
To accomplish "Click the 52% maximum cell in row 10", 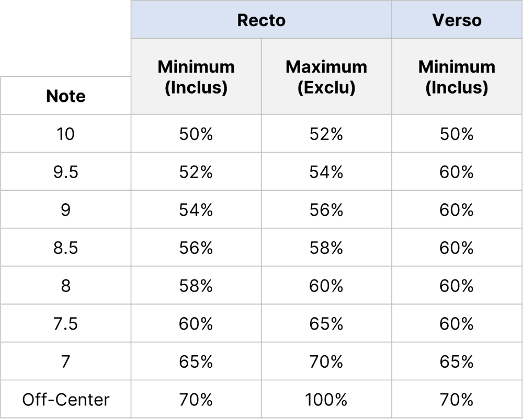I will (x=326, y=134).
